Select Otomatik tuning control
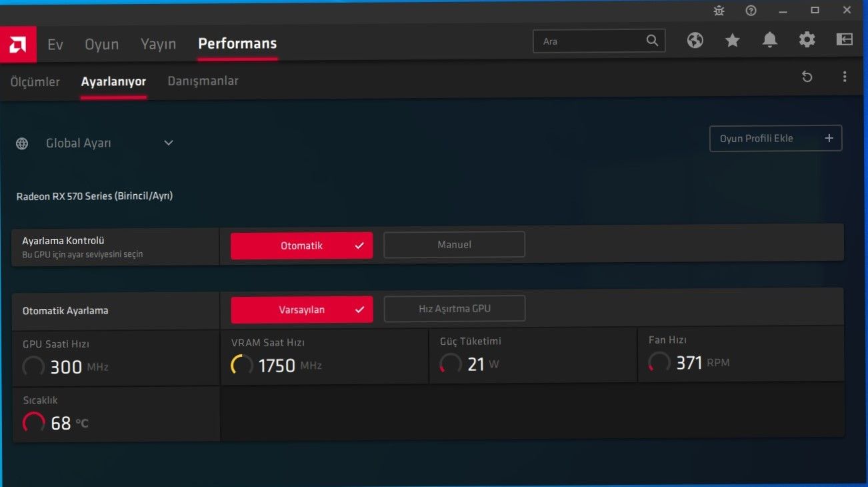868x487 pixels. [302, 246]
